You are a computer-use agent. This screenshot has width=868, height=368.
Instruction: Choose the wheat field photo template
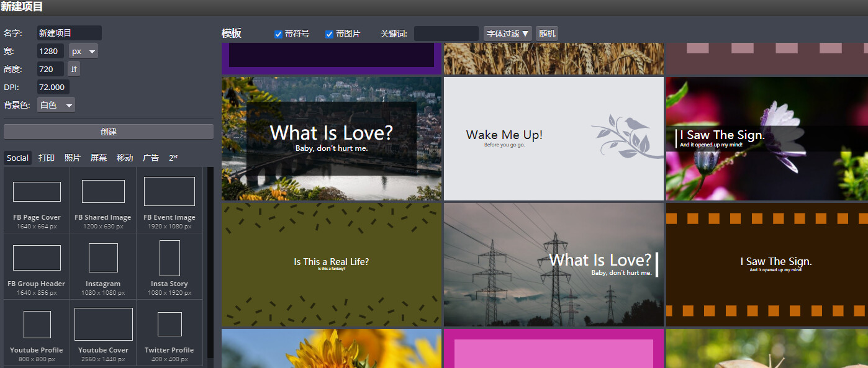554,58
